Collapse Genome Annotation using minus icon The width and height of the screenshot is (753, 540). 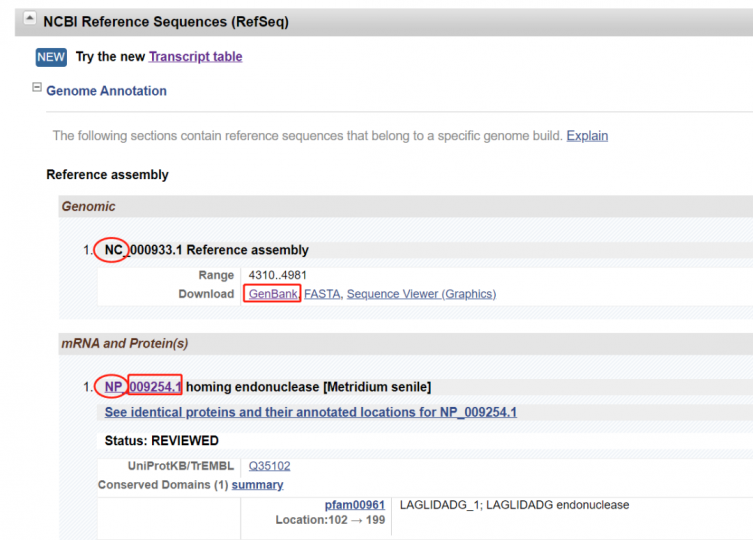tap(37, 89)
